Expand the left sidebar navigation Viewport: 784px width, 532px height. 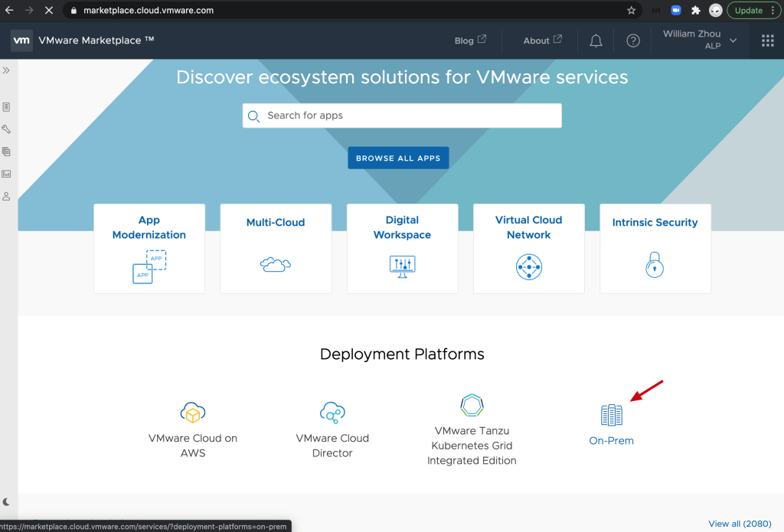[6, 70]
